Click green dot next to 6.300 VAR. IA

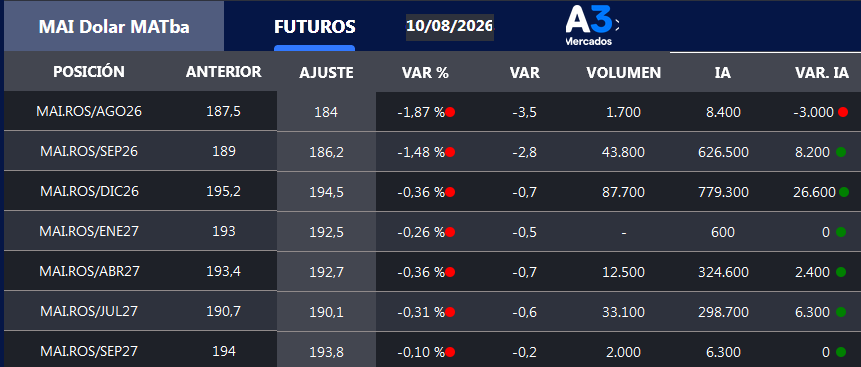(841, 312)
